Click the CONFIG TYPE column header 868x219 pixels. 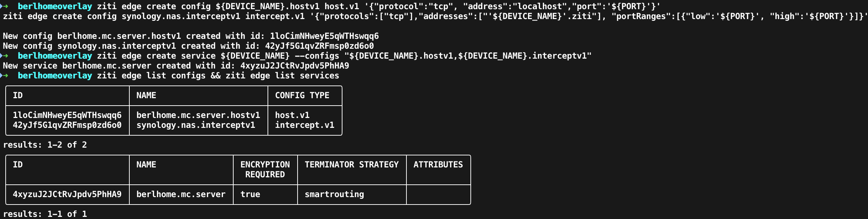[x=302, y=95]
